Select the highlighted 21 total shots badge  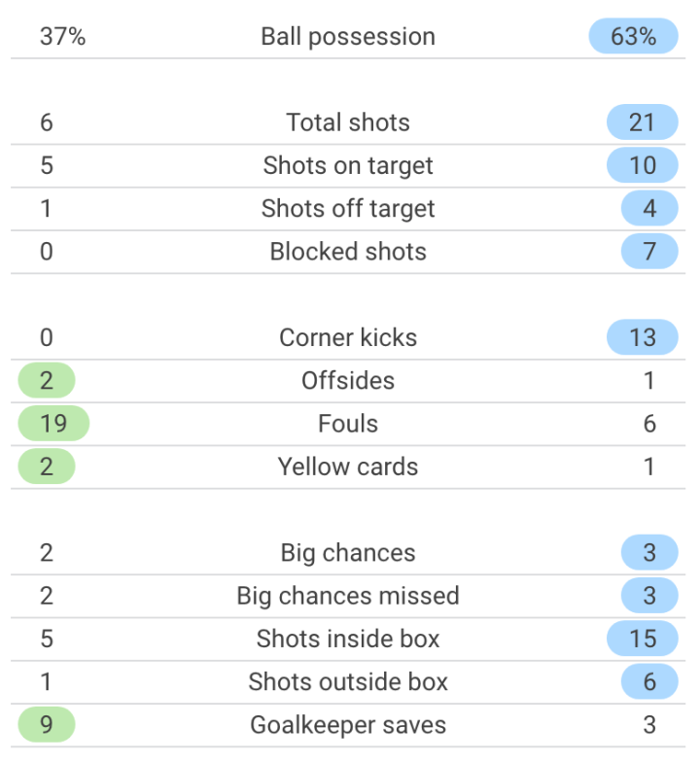click(642, 122)
